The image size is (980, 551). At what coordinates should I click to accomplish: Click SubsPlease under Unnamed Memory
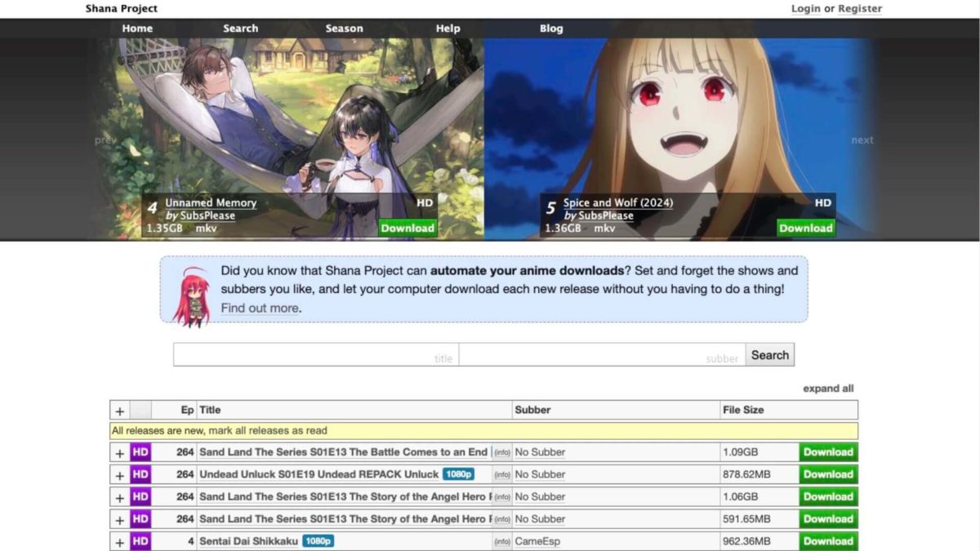(x=207, y=216)
